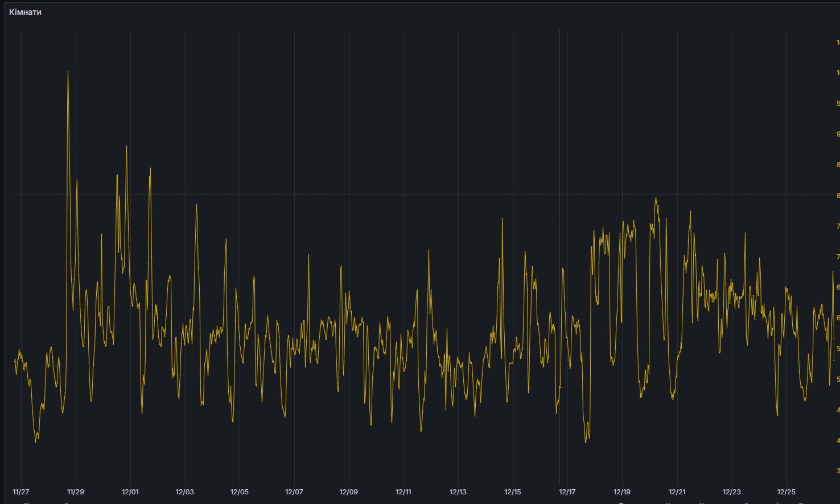Open the Кімнати panel title menu
Screen dimensions: 840x504
coord(25,12)
